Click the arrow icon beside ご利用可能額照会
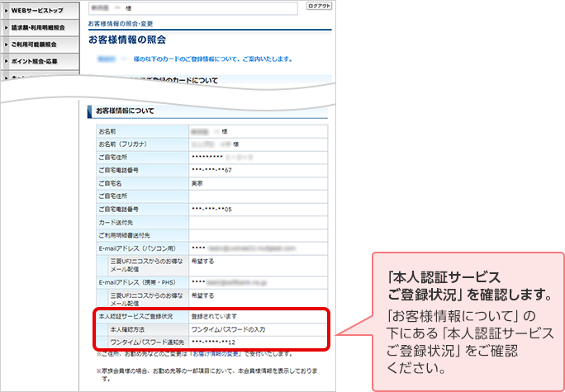565x392 pixels. [x=7, y=44]
